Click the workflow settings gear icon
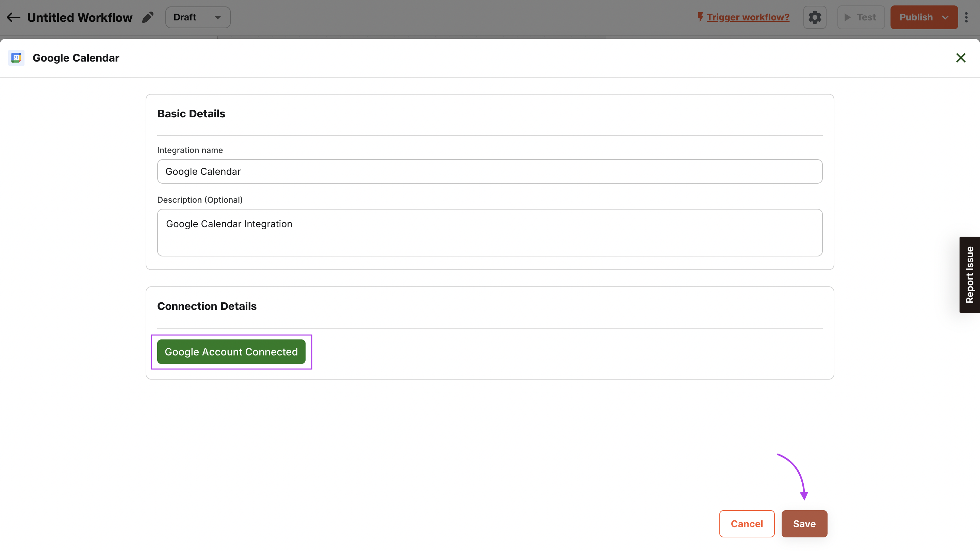 [814, 17]
